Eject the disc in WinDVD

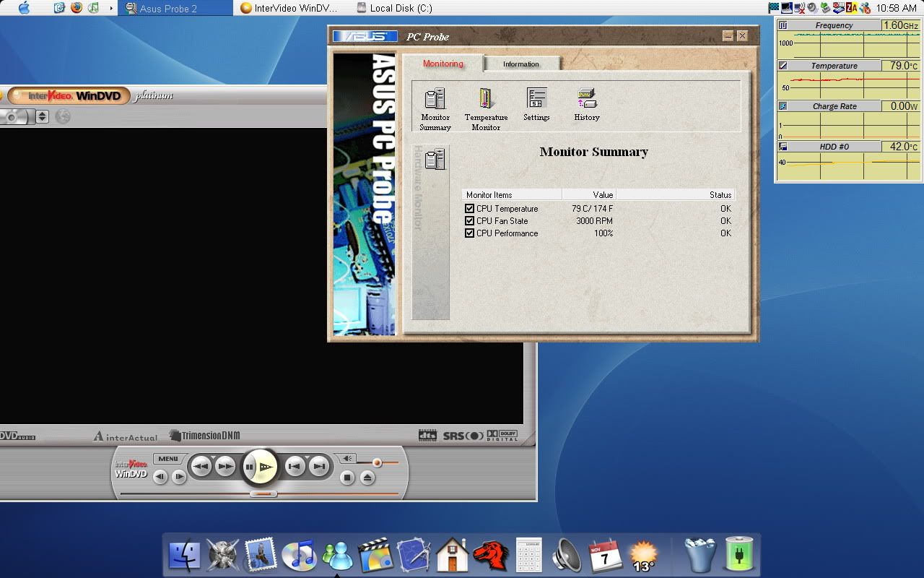pyautogui.click(x=367, y=478)
